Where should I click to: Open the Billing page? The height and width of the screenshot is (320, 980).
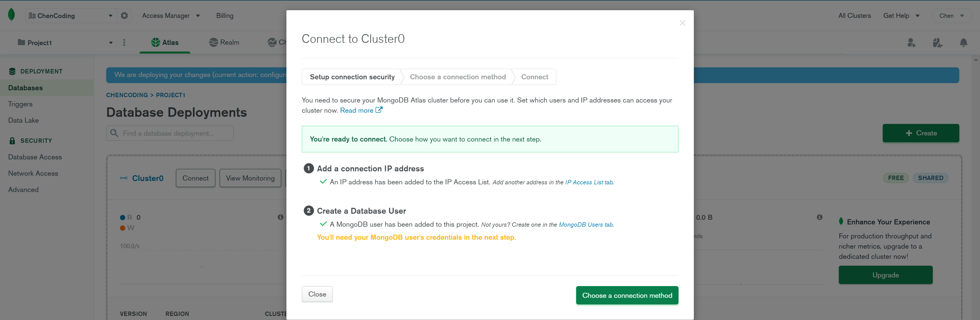225,16
